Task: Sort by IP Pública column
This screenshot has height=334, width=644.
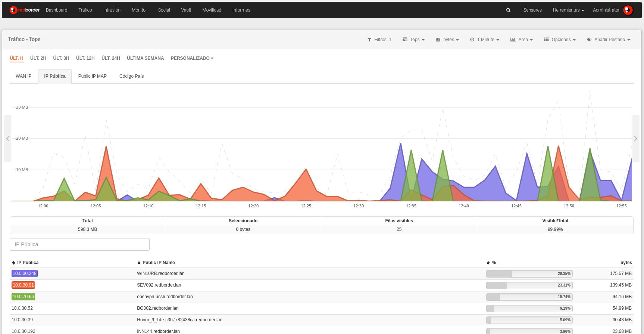Action: (25, 263)
